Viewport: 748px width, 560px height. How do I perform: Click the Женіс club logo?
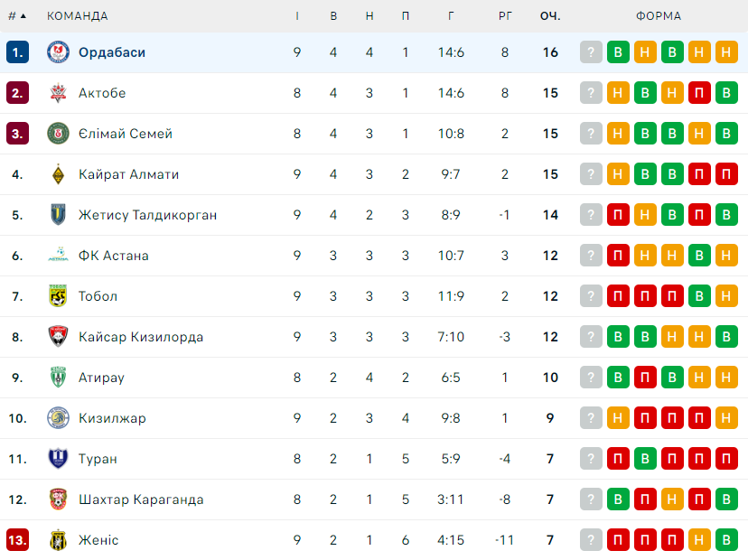point(58,540)
